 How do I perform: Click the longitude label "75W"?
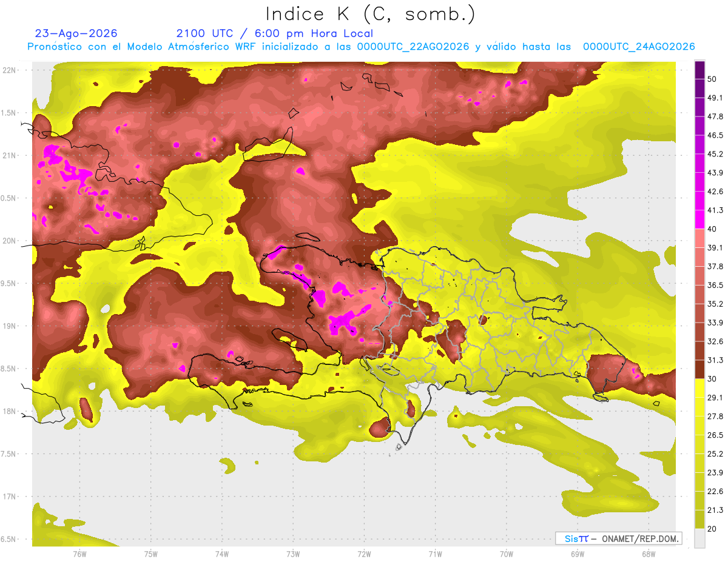tap(150, 554)
